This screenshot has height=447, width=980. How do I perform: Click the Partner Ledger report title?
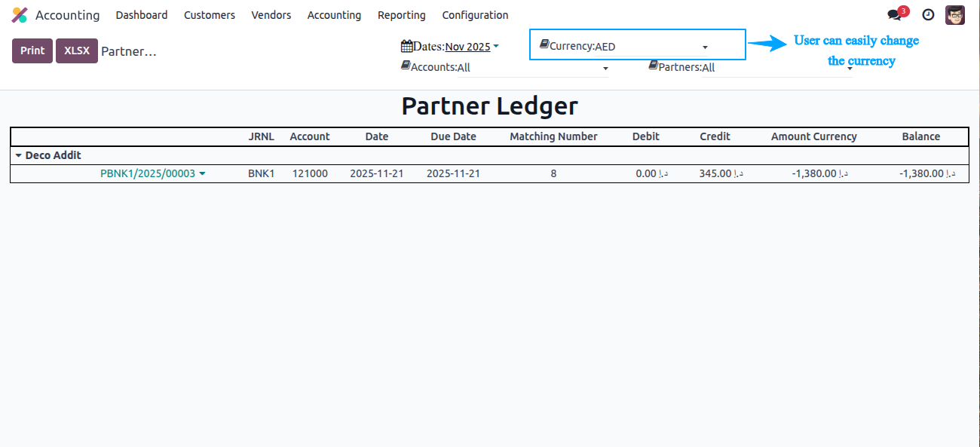[x=489, y=106]
